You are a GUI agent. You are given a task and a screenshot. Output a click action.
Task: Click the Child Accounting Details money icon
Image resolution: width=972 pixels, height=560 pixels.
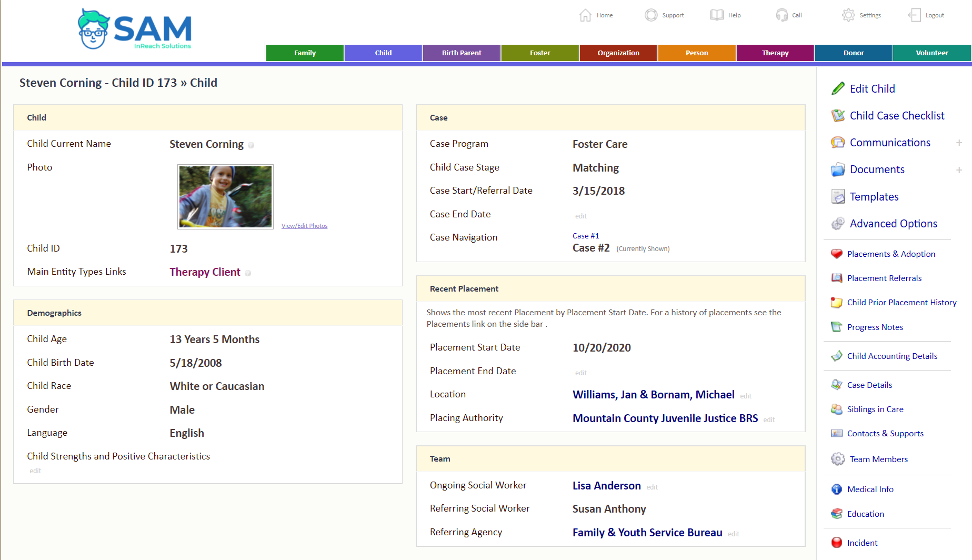point(837,356)
